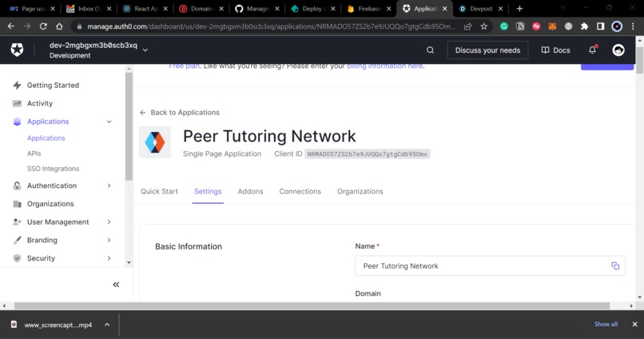Viewport: 644px width, 339px height.
Task: Open a new browser tab
Action: pos(519,9)
